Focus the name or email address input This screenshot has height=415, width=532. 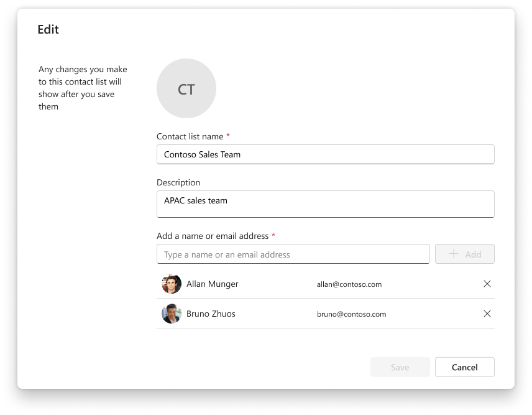[x=293, y=254]
